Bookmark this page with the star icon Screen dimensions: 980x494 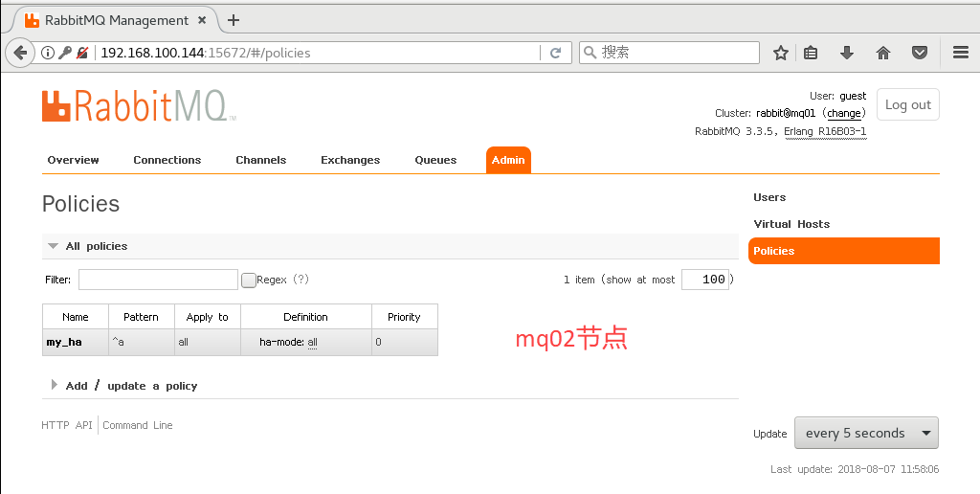click(781, 54)
